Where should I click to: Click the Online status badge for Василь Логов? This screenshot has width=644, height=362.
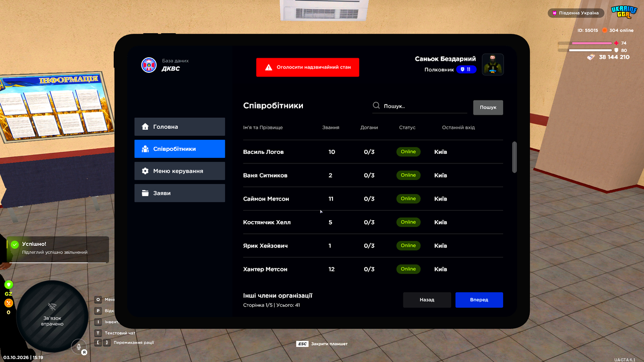click(x=409, y=152)
